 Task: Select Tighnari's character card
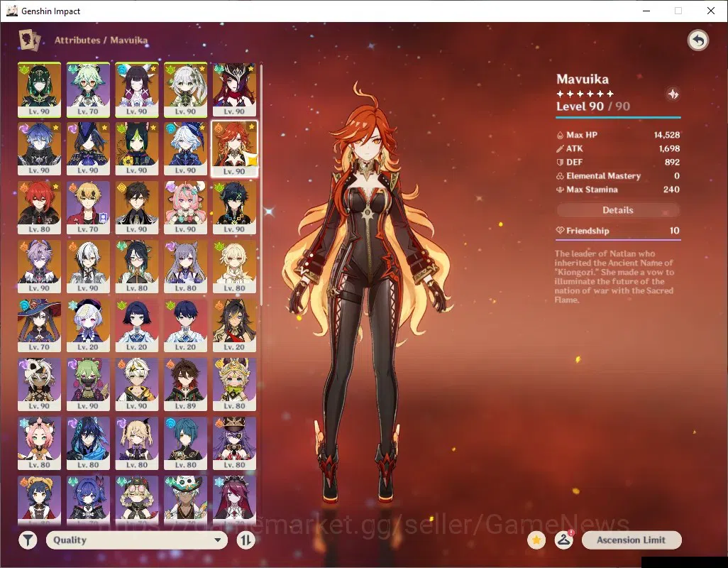click(x=137, y=148)
